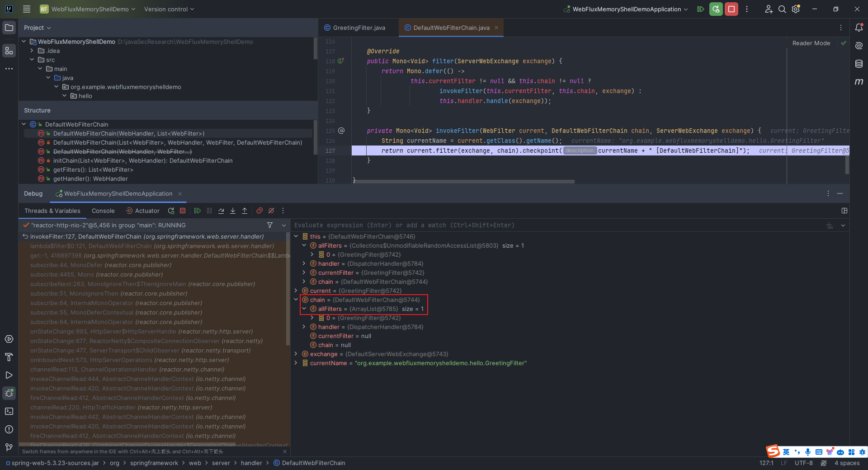Stop the running application via red toolbar button

pos(731,9)
